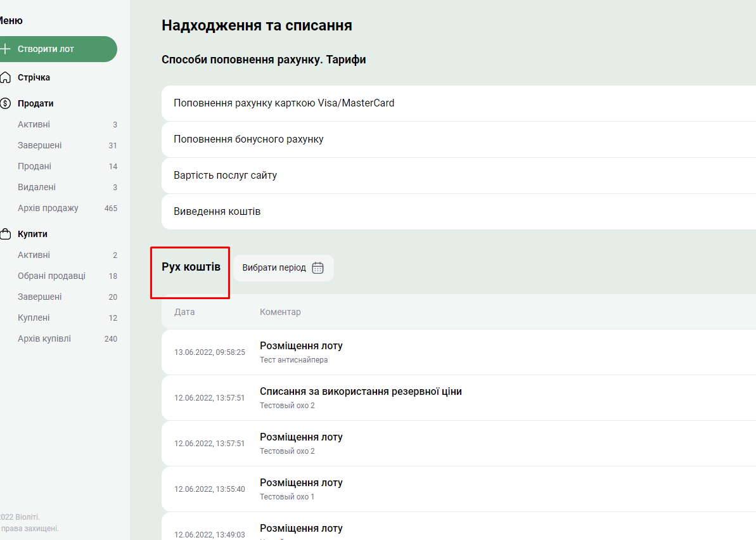Select the 12.06.2022, 13:49:03 date cell
This screenshot has width=756, height=540.
pyautogui.click(x=210, y=535)
